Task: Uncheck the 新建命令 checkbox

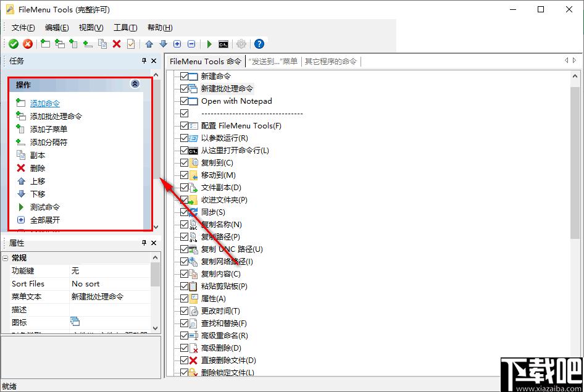Action: 183,76
